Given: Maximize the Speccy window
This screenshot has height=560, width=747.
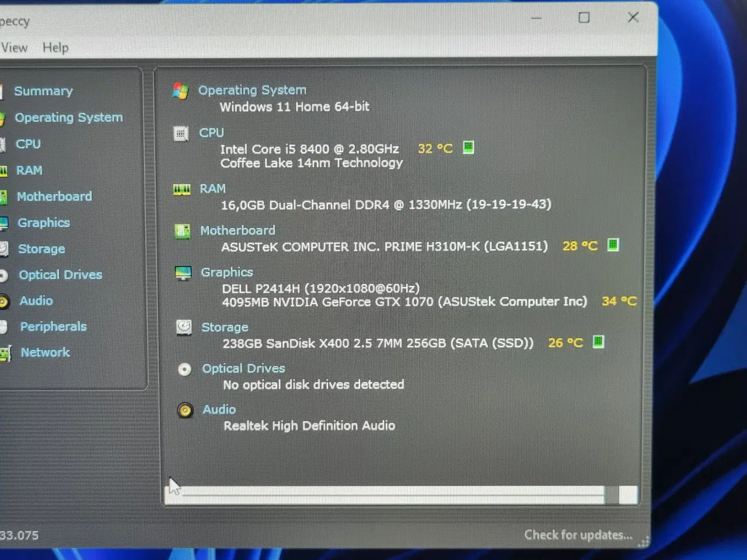Looking at the screenshot, I should (584, 17).
